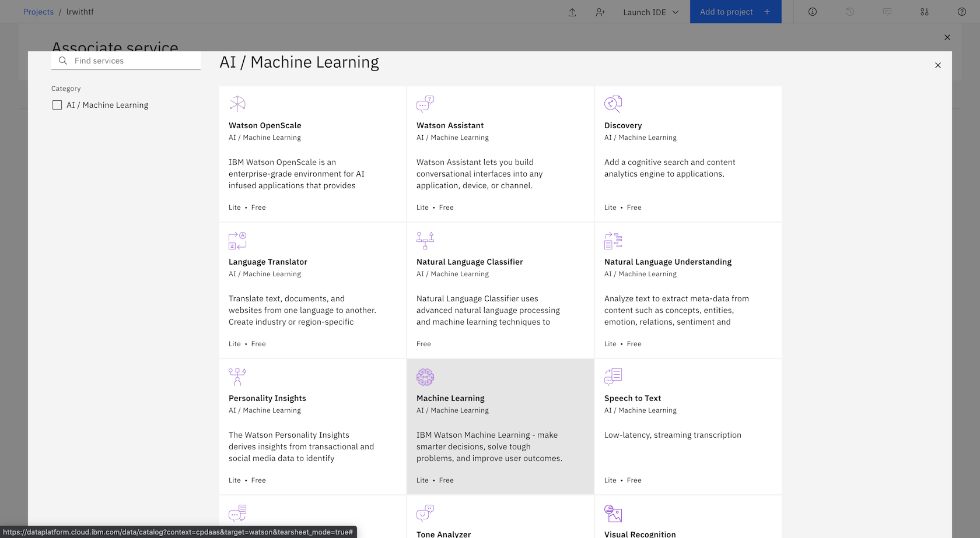Click the data panel icon in the top bar
Image resolution: width=980 pixels, height=538 pixels.
(x=925, y=12)
